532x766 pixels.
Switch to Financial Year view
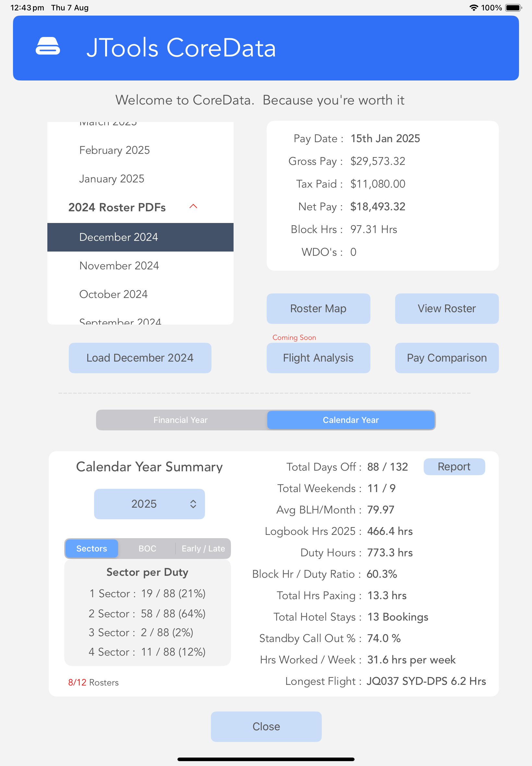click(180, 420)
